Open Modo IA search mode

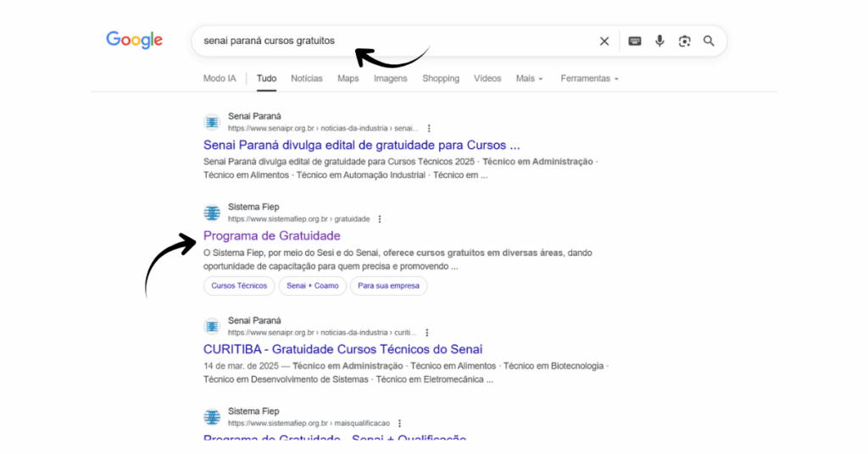click(x=220, y=79)
